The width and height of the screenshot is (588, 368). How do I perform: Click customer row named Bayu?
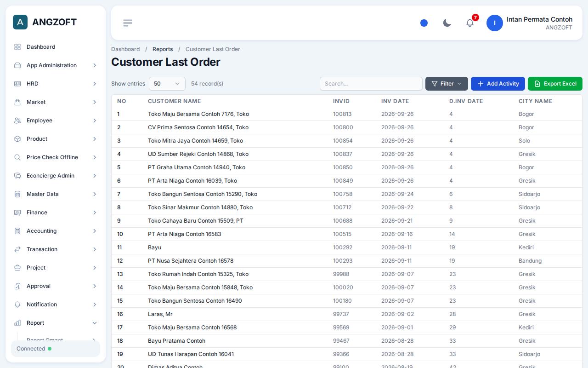[x=154, y=247]
